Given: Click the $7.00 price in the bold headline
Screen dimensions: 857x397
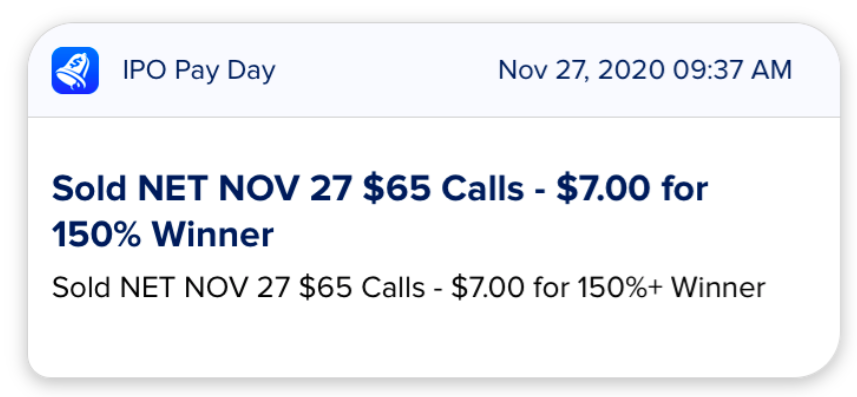Looking at the screenshot, I should click(603, 189).
